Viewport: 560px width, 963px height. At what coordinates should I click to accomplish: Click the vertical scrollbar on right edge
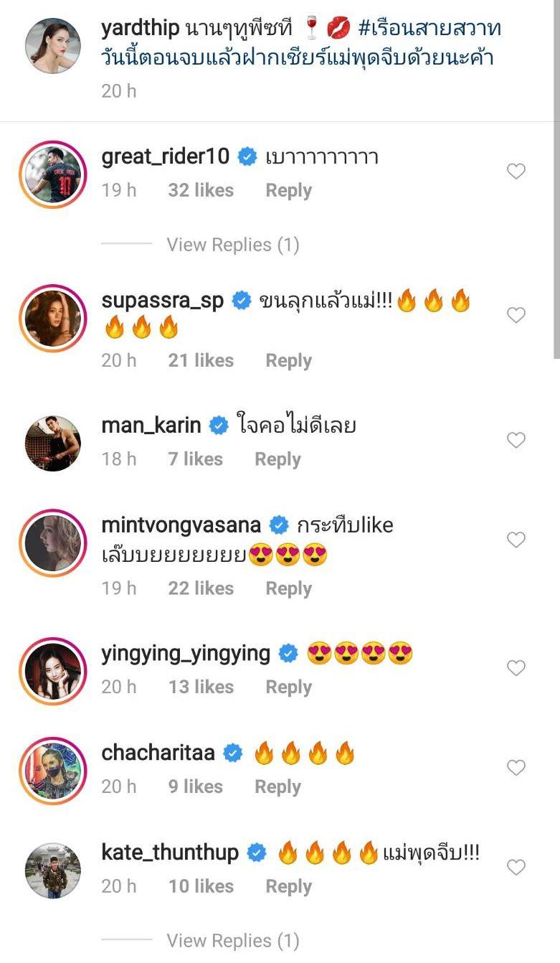pyautogui.click(x=556, y=179)
